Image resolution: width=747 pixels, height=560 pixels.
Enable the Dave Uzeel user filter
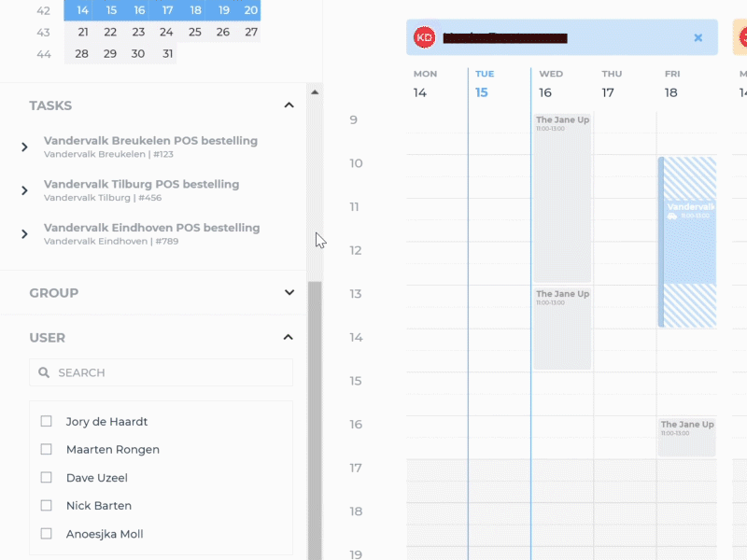click(x=46, y=477)
